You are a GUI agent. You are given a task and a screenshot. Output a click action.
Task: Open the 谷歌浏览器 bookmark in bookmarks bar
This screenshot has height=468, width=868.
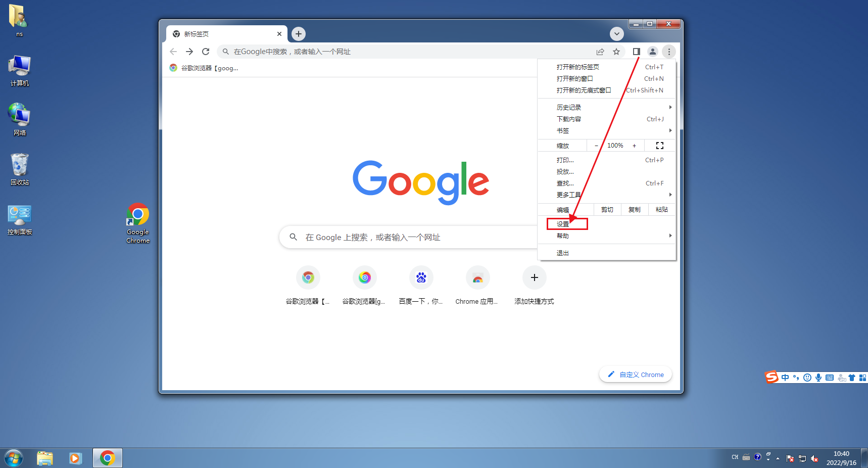(204, 68)
